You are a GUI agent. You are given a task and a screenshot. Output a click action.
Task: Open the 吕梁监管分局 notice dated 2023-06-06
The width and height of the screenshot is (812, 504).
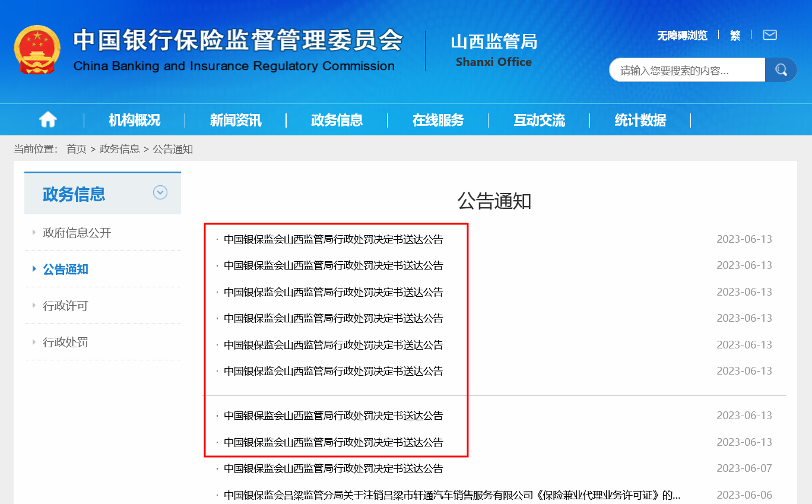coord(451,495)
